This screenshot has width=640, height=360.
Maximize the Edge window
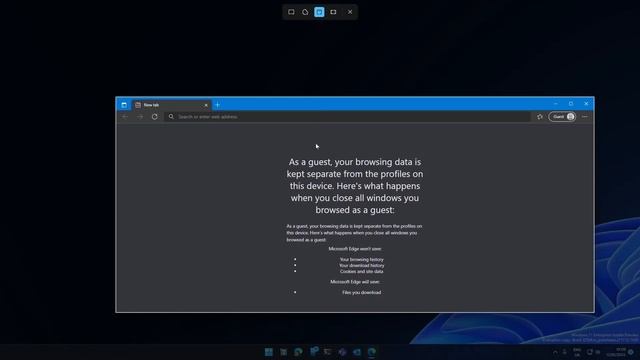(571, 104)
